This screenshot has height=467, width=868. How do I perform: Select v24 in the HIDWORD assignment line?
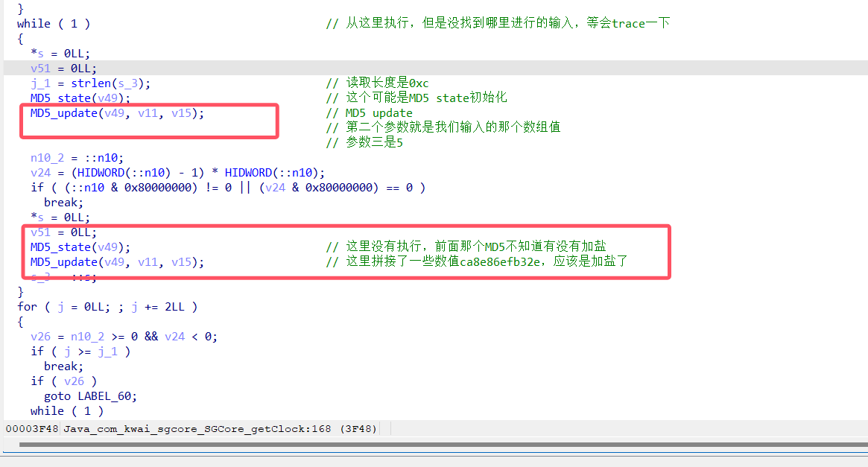point(39,173)
